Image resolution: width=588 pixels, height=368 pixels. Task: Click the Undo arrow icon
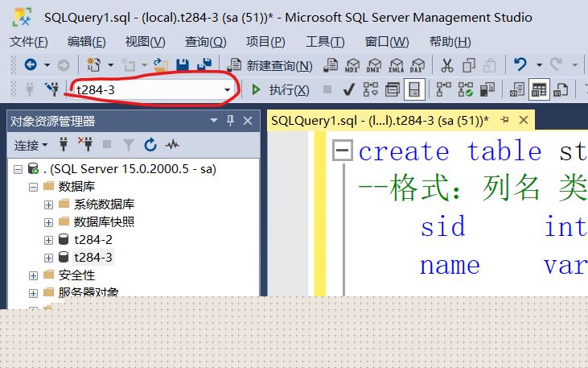[520, 65]
